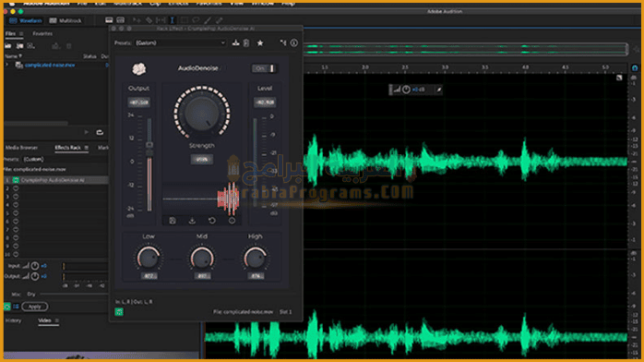644x362 pixels.
Task: Open channel map editor in Rack Effect window
Action: tap(283, 42)
